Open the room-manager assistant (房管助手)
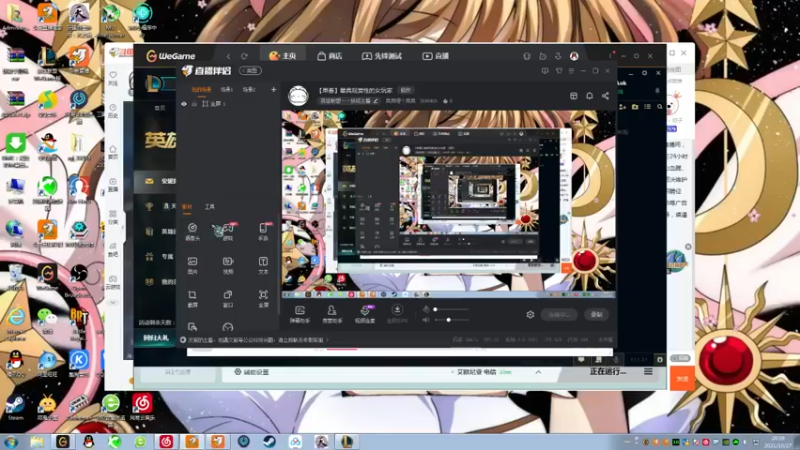800x450 pixels. pos(332,314)
